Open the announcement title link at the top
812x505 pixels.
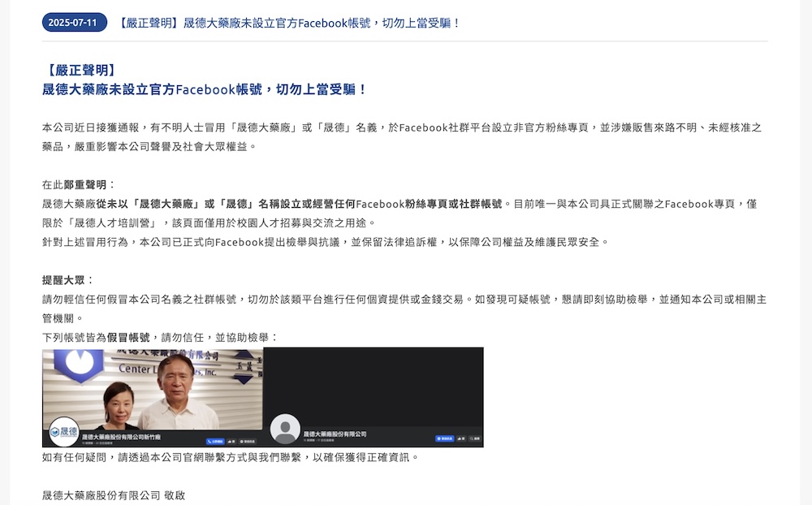pyautogui.click(x=288, y=24)
